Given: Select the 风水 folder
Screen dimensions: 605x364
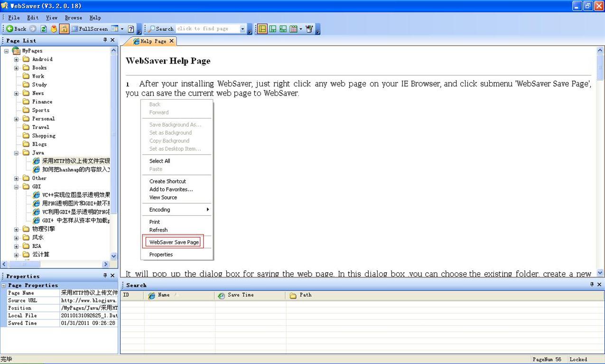Looking at the screenshot, I should 38,237.
